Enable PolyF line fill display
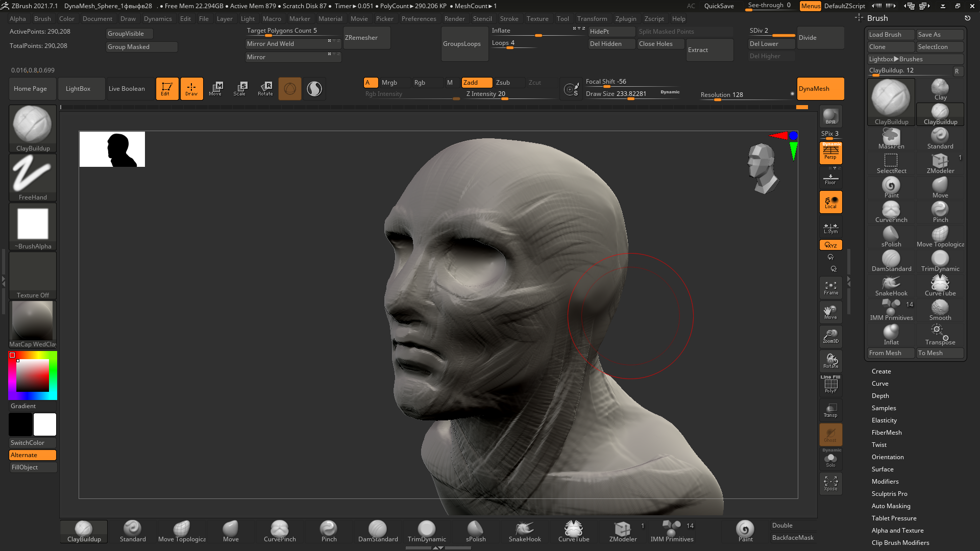The width and height of the screenshot is (980, 551). 830,385
